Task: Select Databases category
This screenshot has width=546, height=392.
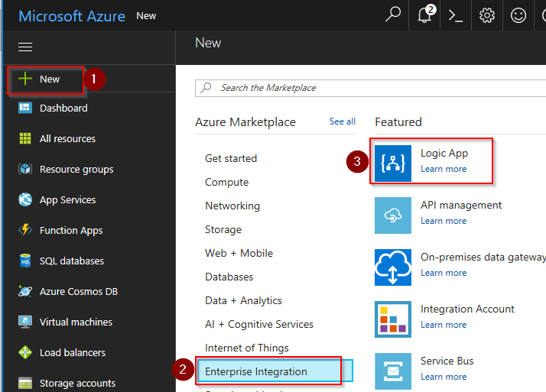Action: coord(229,277)
